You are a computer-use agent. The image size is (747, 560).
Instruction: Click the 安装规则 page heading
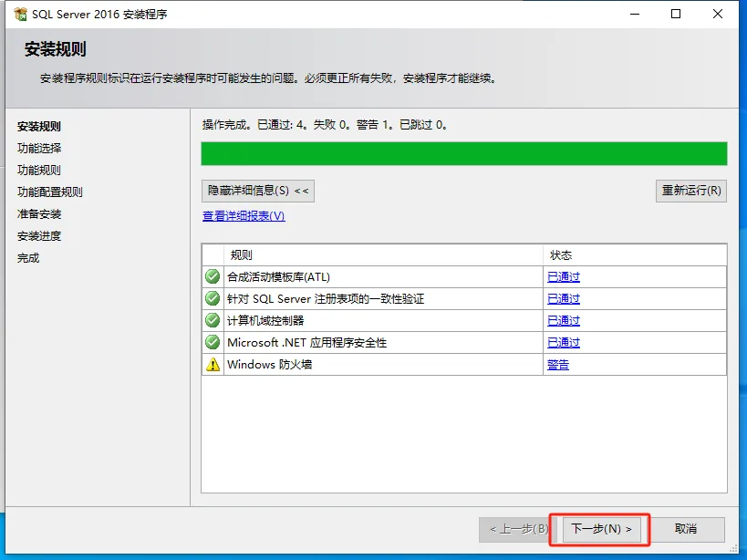tap(56, 49)
